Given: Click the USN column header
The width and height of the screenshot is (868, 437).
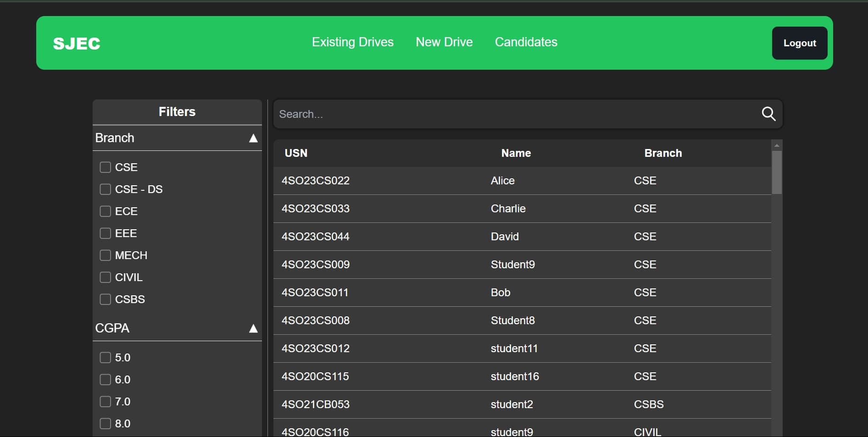Looking at the screenshot, I should point(296,153).
